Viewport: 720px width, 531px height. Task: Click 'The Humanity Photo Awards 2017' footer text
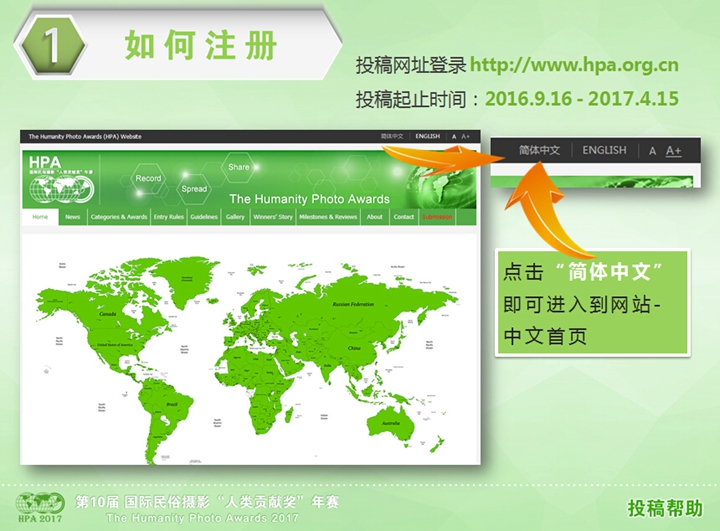click(202, 519)
